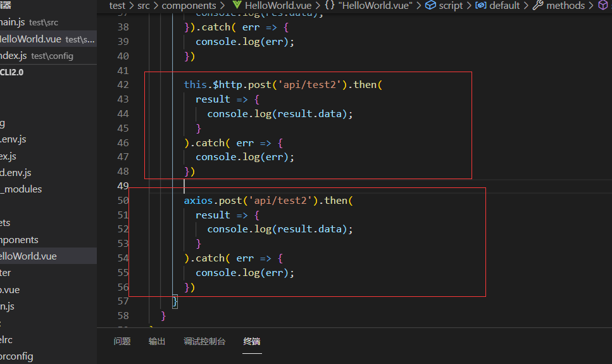Click 'this.$http.post' on line 42
Viewport: 612px width, 364px height.
pyautogui.click(x=227, y=85)
